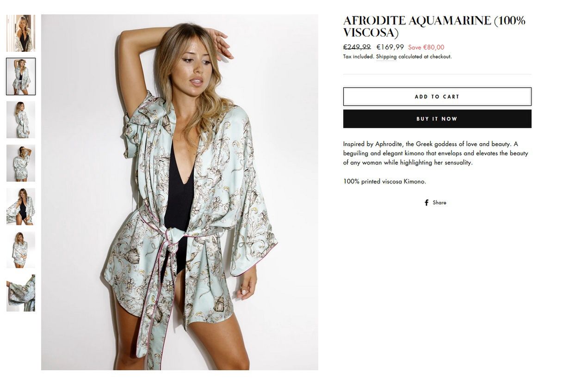This screenshot has height=379, width=588.
Task: Click the Share text label
Action: [x=439, y=202]
